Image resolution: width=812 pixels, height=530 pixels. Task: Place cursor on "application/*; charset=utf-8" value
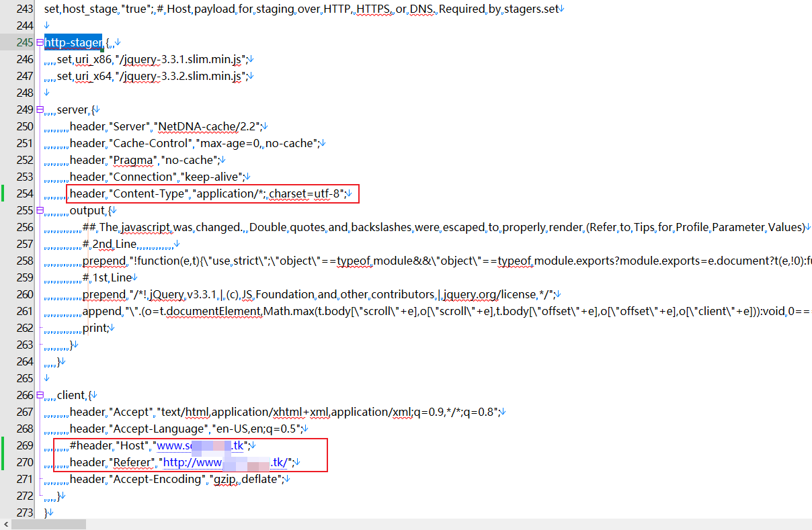click(270, 193)
